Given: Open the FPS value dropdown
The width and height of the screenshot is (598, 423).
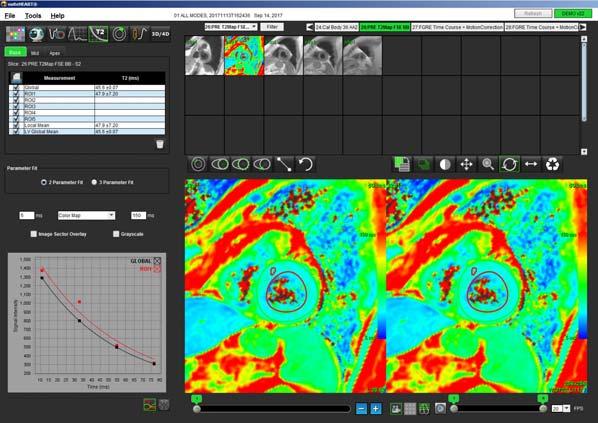Looking at the screenshot, I should pos(561,409).
